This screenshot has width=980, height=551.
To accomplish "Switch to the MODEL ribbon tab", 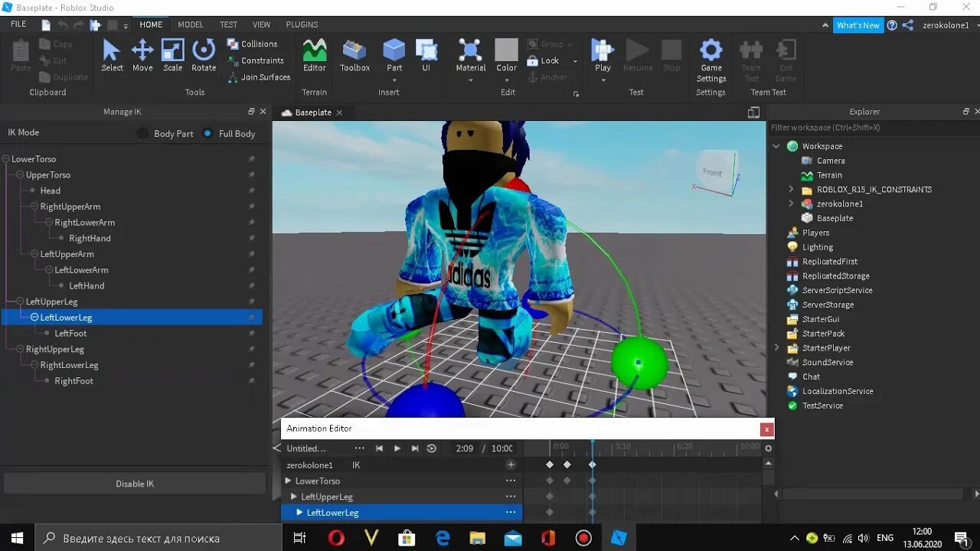I will pos(191,24).
